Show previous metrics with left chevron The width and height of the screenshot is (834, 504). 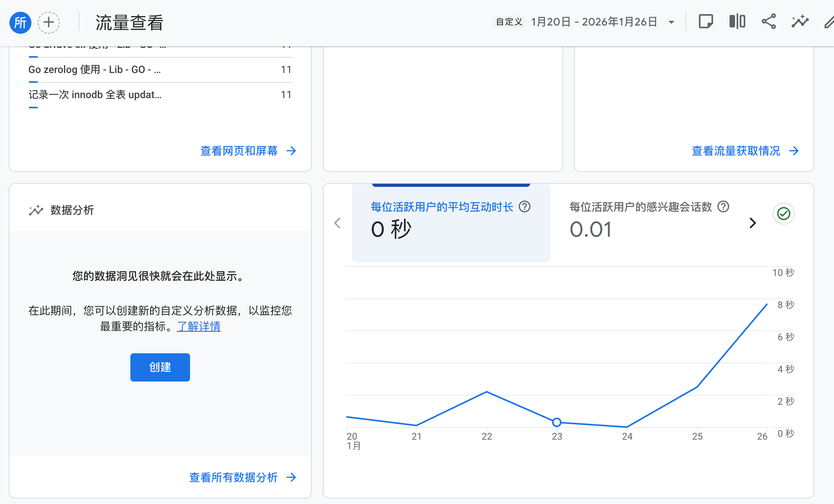pyautogui.click(x=337, y=223)
